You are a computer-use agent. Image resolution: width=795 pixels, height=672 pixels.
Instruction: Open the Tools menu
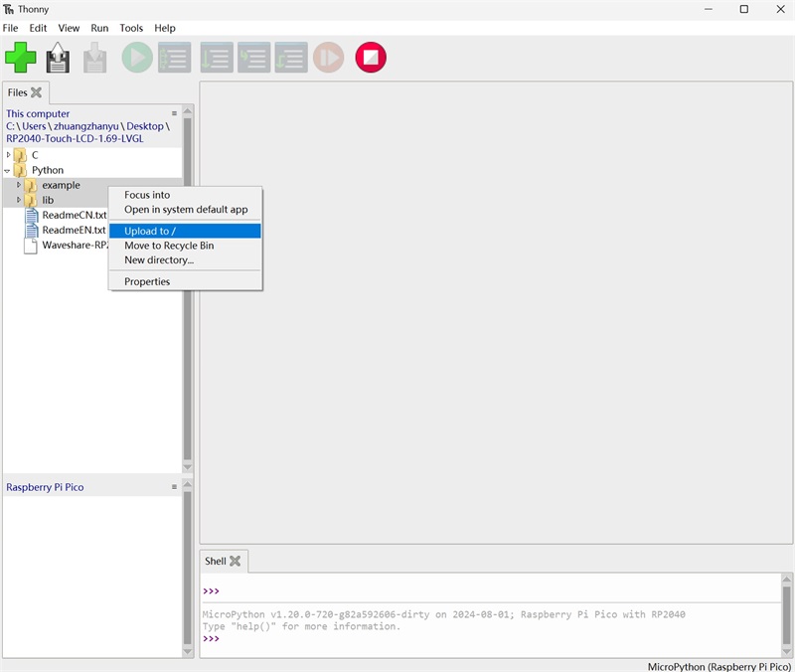click(x=131, y=28)
